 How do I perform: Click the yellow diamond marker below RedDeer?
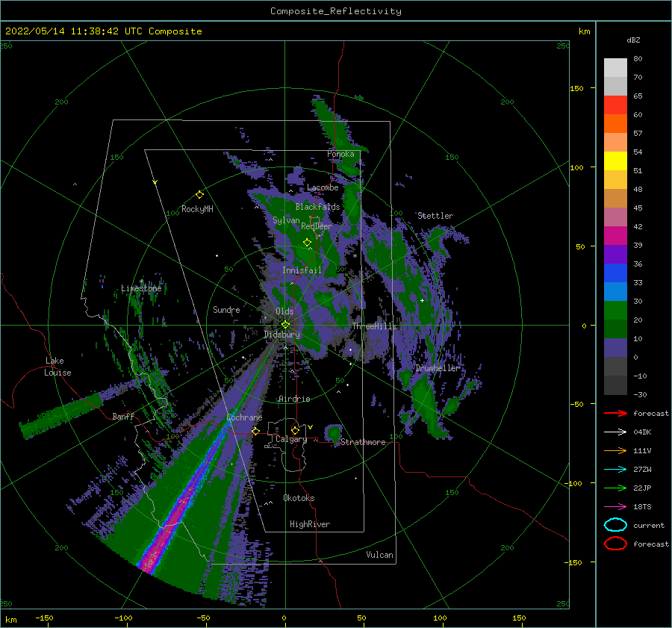pyautogui.click(x=307, y=243)
